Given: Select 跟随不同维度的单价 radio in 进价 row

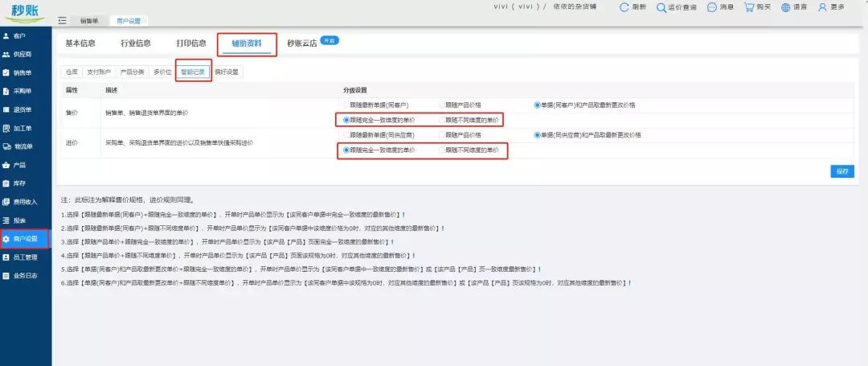Looking at the screenshot, I should [x=442, y=150].
